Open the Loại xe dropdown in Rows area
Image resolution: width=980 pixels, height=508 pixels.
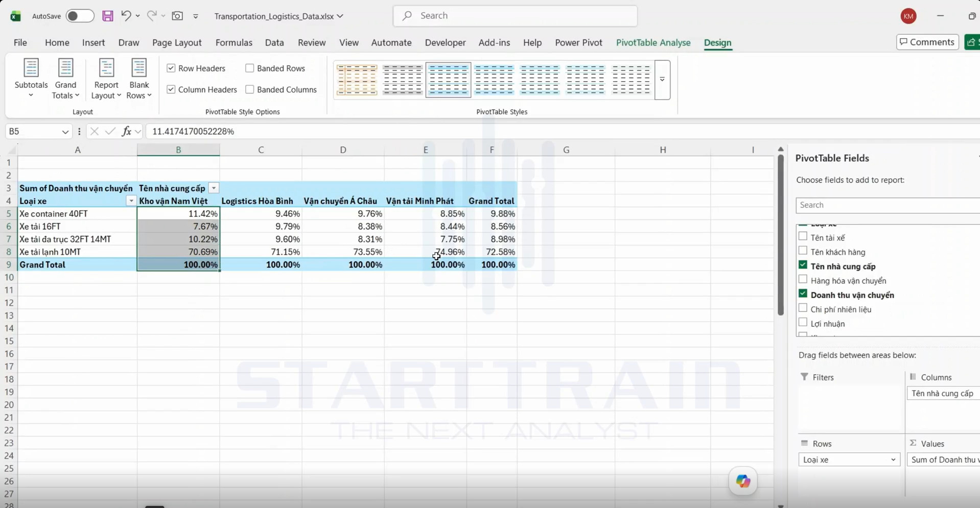click(x=893, y=459)
